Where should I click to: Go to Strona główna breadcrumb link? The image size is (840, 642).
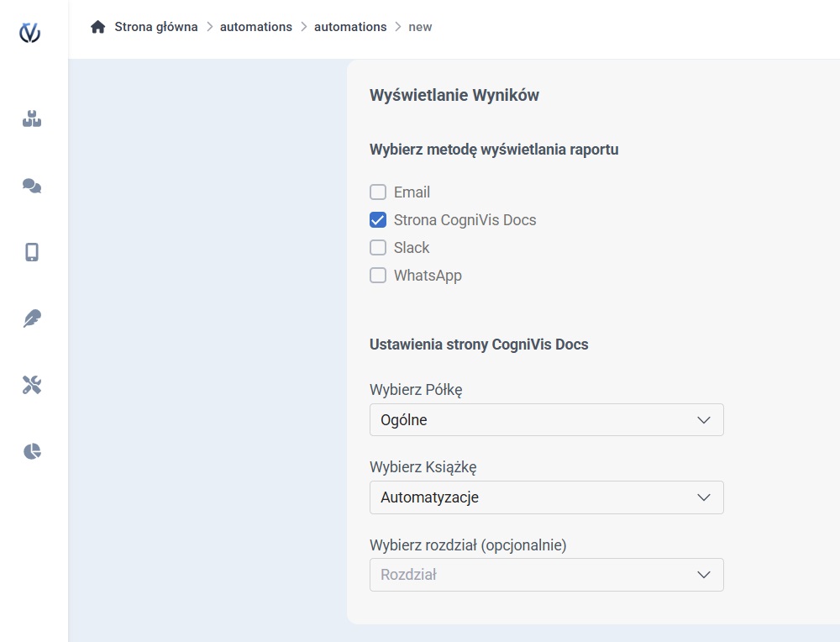point(156,27)
